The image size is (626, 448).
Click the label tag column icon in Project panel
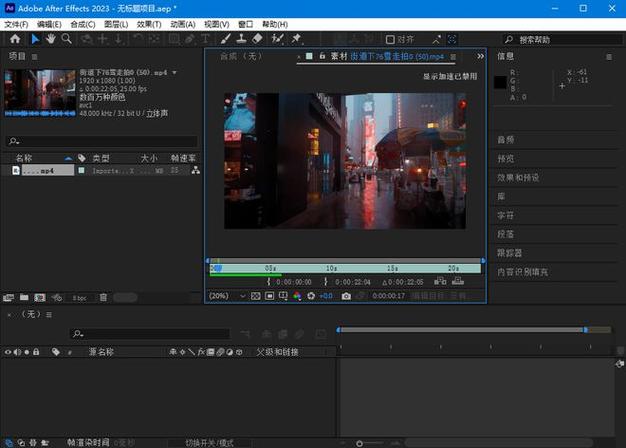pos(82,158)
